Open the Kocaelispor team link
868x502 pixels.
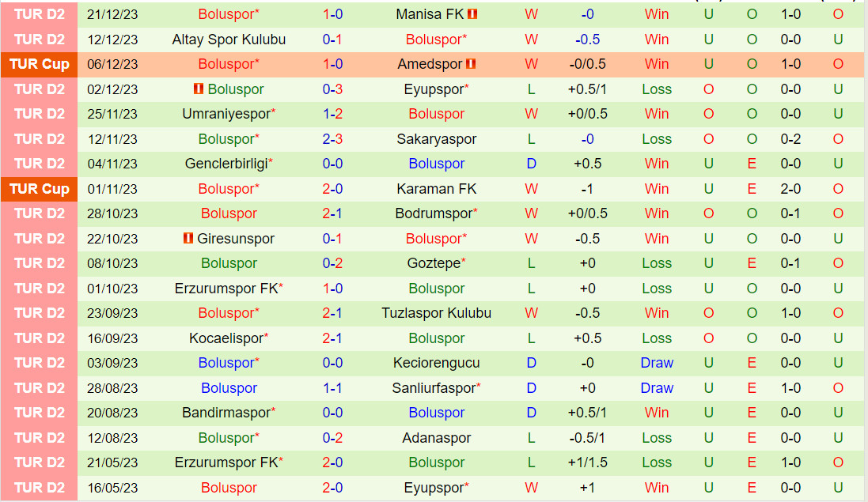(x=226, y=338)
